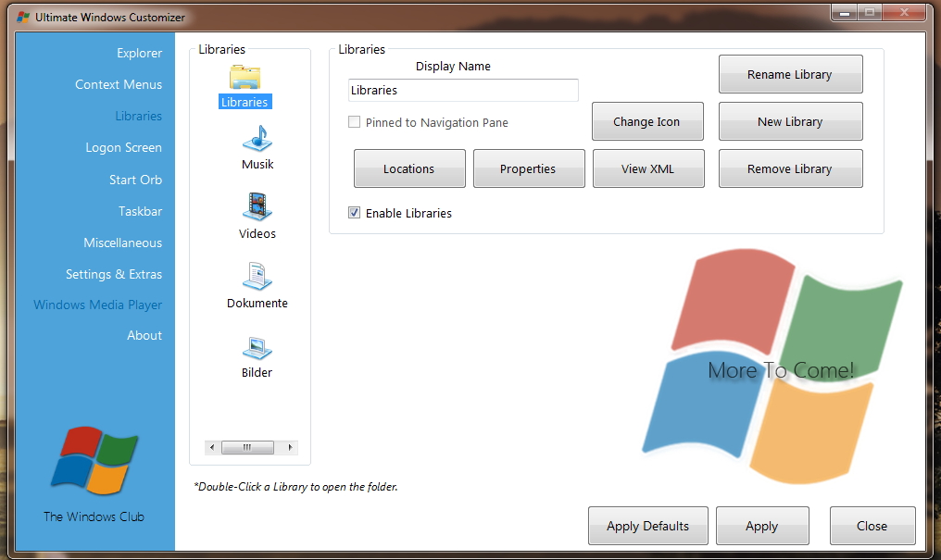This screenshot has height=560, width=941.
Task: Toggle the Enable Libraries checkbox
Action: [354, 212]
